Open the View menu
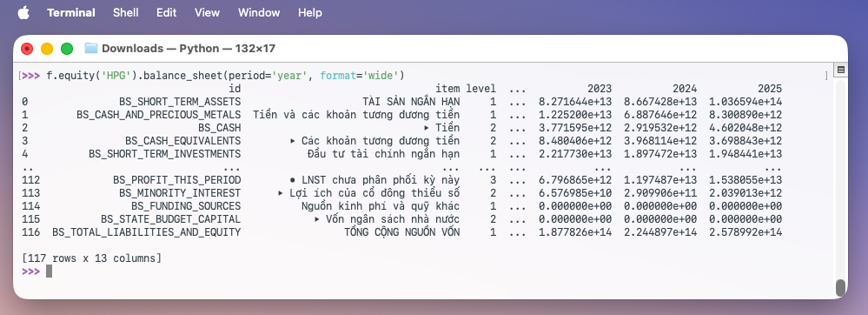Viewport: 868px width, 315px height. click(x=207, y=12)
